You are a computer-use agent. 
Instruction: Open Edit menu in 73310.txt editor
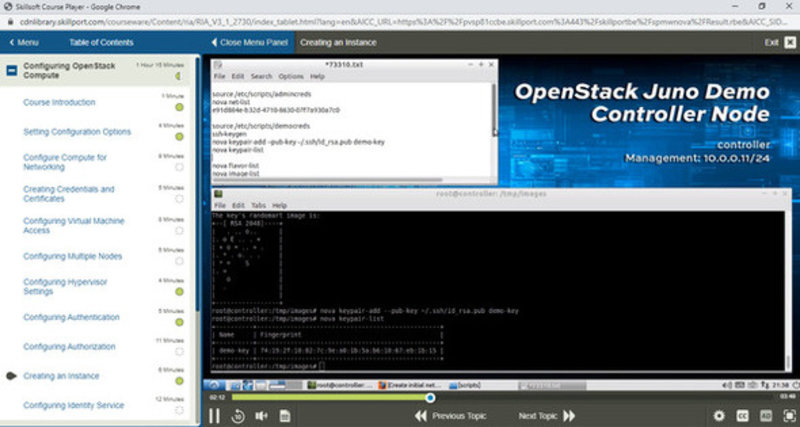point(238,76)
